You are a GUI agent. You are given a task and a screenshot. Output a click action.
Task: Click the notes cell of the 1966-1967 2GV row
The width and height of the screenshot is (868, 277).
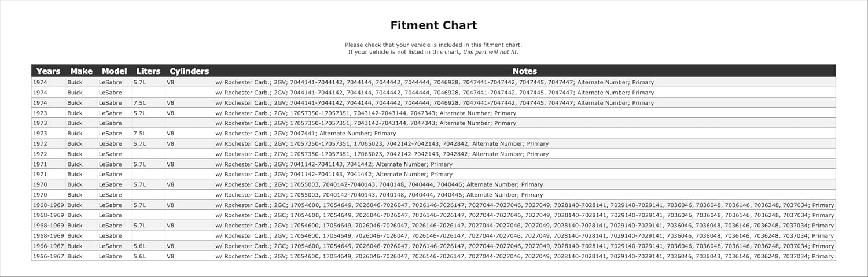click(524, 256)
